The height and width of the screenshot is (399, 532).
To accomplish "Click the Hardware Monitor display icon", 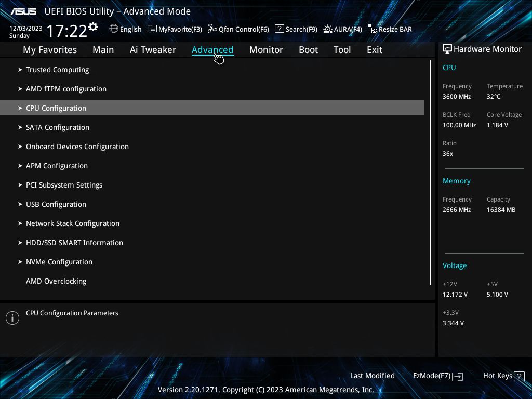I will point(447,49).
